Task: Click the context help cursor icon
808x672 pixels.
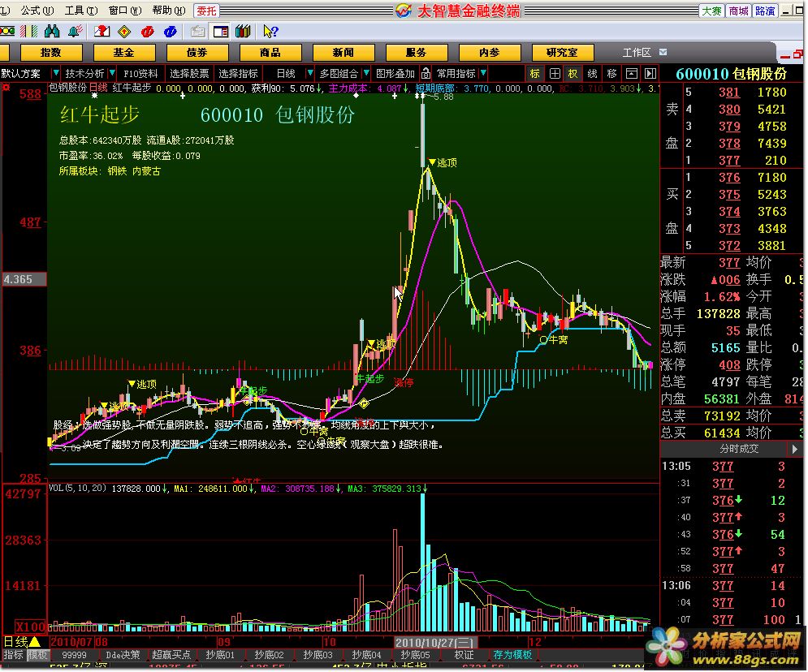Action: coord(270,32)
